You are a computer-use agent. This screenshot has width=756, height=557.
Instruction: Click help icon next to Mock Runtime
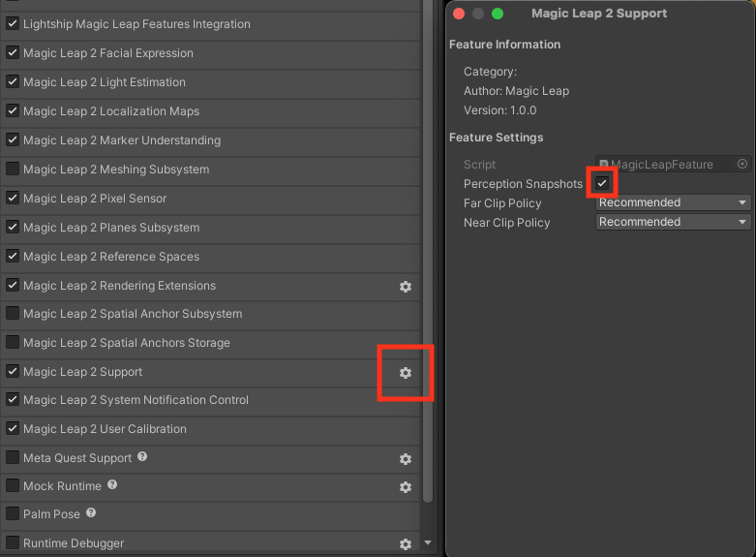click(112, 484)
